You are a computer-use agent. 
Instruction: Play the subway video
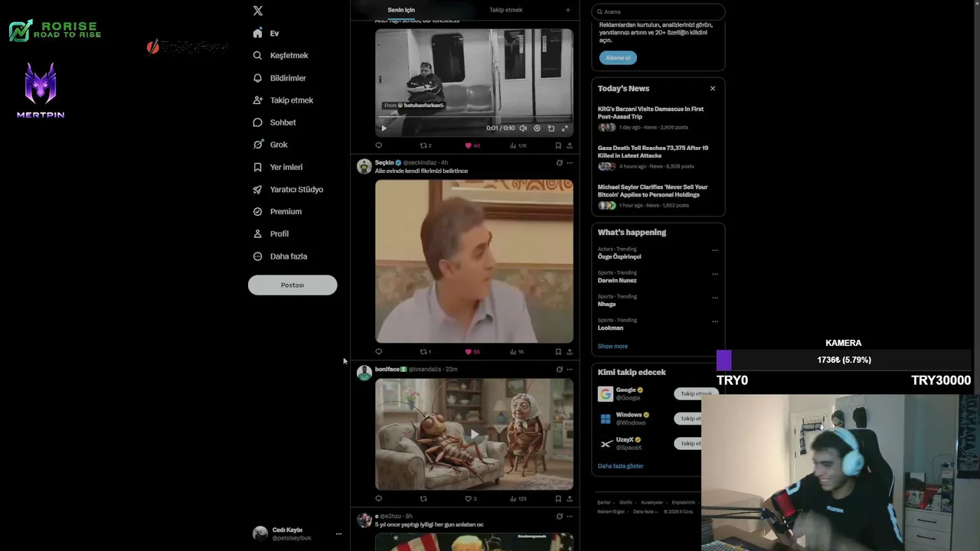(x=384, y=129)
